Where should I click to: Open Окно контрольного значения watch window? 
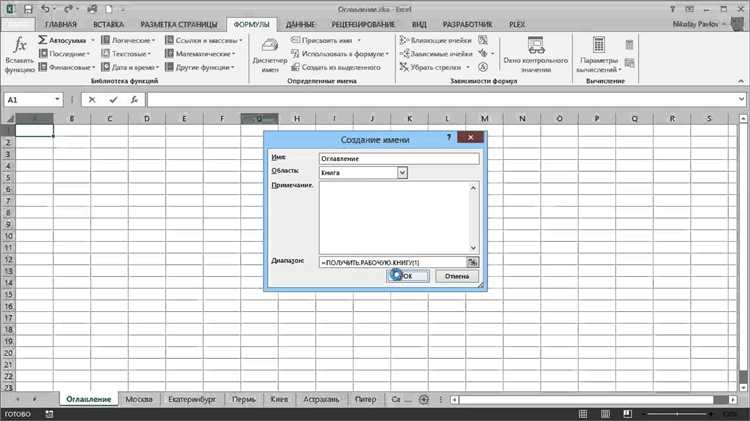(536, 55)
